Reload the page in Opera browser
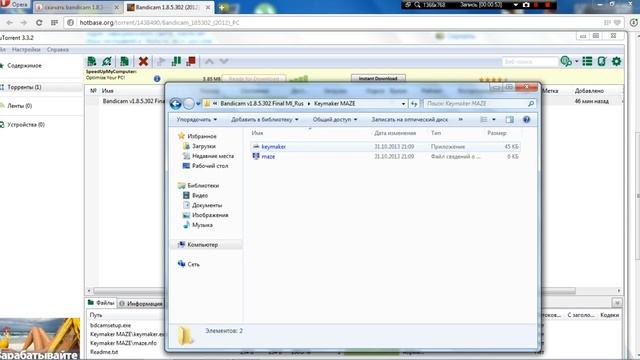640x360 pixels. [x=39, y=23]
